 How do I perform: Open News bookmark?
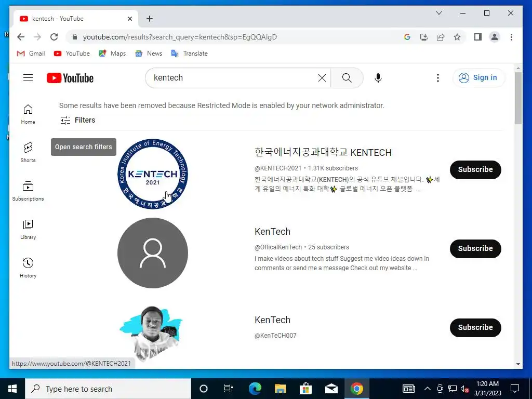[149, 54]
